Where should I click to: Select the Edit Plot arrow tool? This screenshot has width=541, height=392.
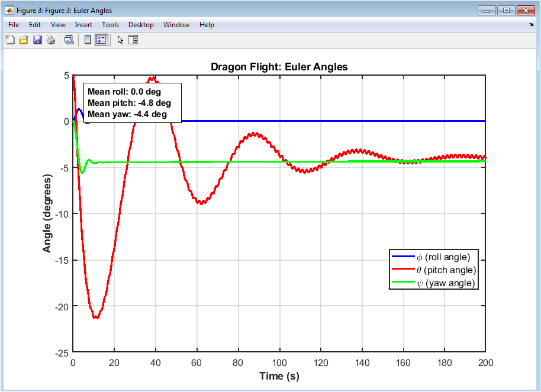(120, 40)
